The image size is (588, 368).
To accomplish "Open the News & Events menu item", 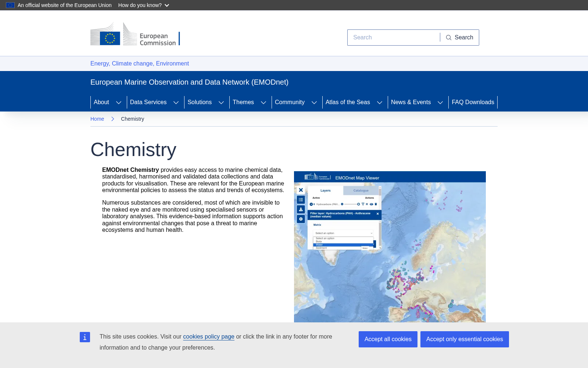I will point(411,102).
